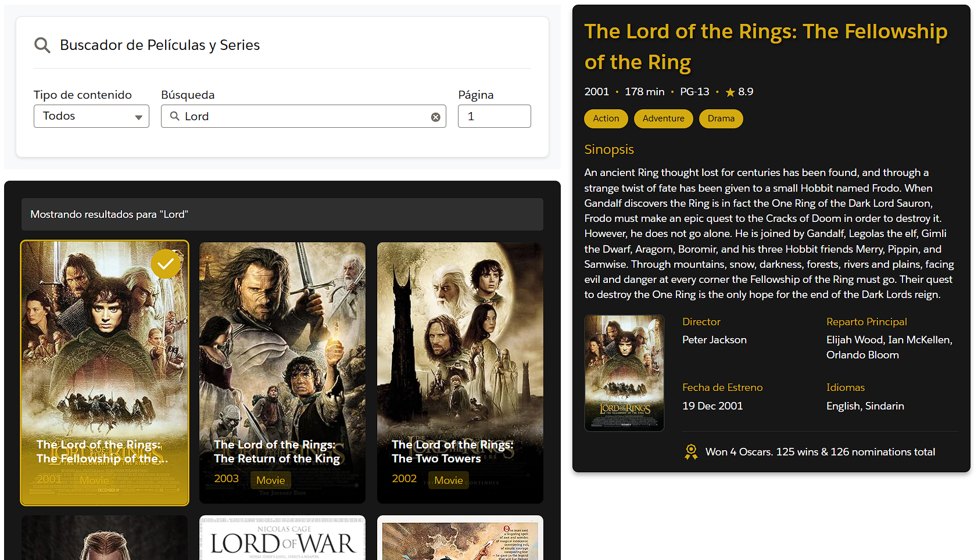This screenshot has height=560, width=974.
Task: Open The Return of the King card
Action: coord(282,373)
